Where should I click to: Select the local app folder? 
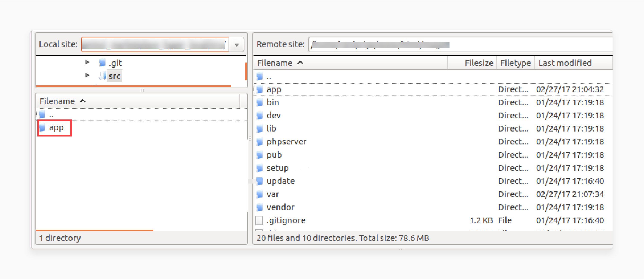click(56, 128)
